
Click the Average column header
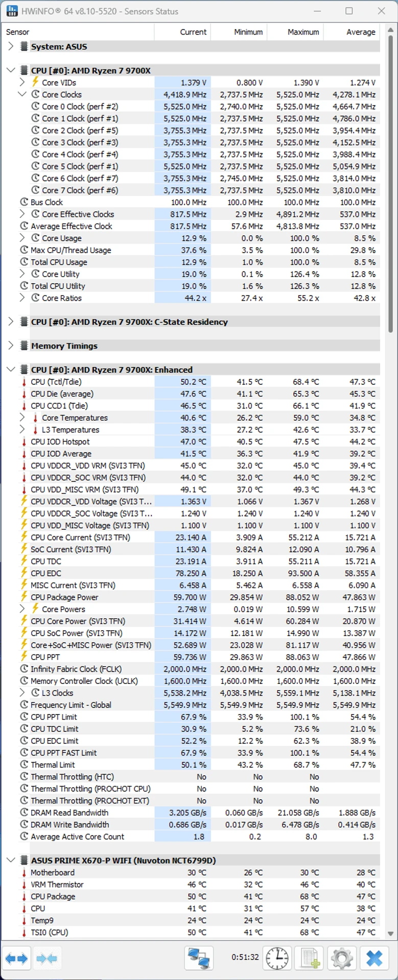352,32
